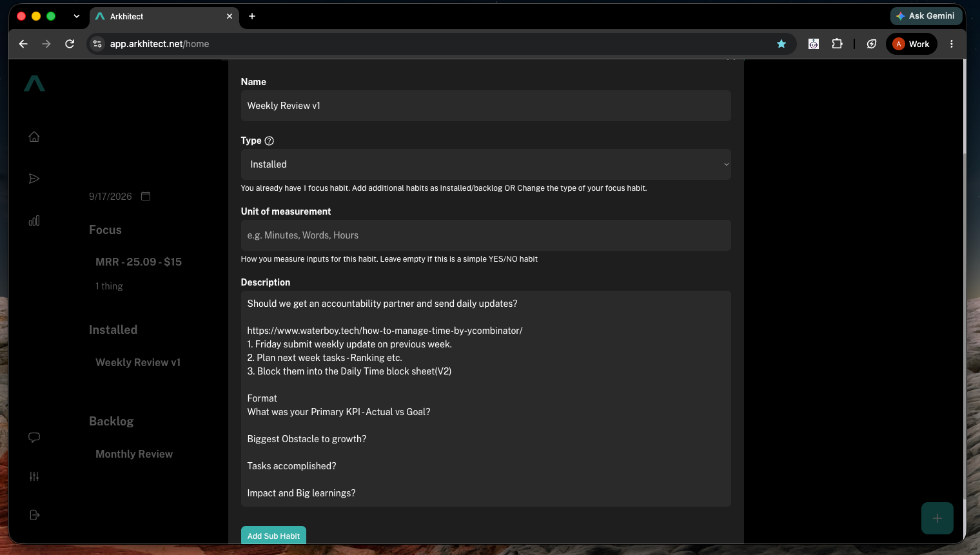Open the calendar icon beside 9/17/2026
This screenshot has height=555, width=980.
(x=146, y=196)
